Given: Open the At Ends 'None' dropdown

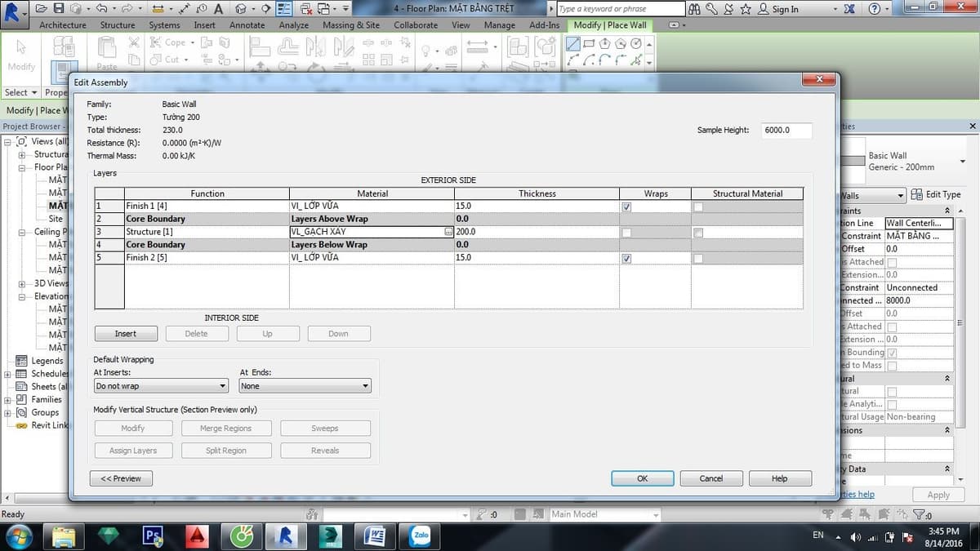Looking at the screenshot, I should (305, 386).
